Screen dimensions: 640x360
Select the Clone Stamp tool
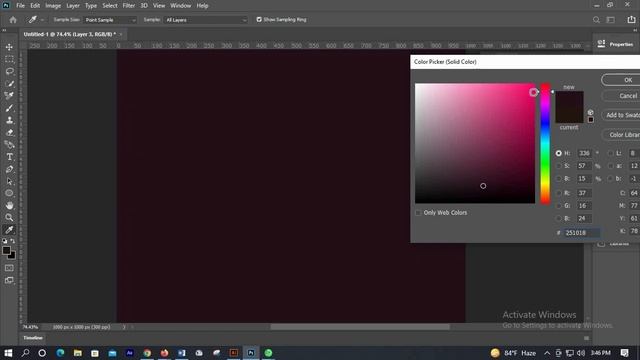click(x=9, y=120)
